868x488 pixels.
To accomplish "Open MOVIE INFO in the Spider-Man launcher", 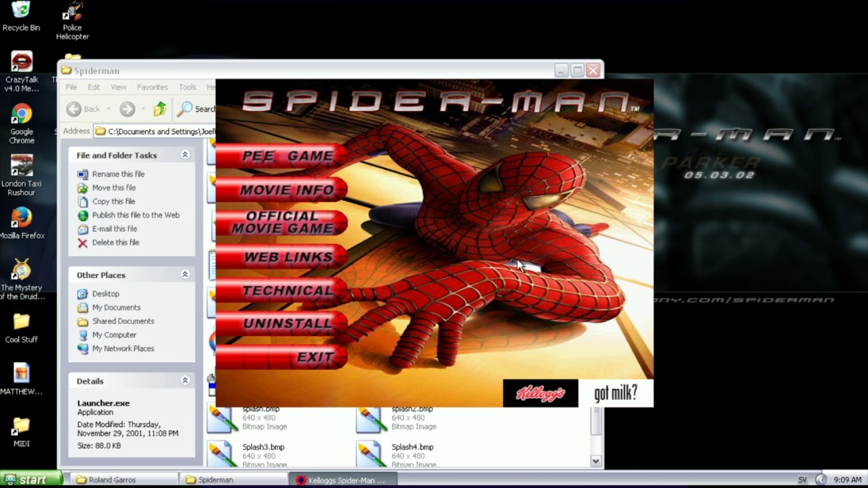I will pos(281,190).
